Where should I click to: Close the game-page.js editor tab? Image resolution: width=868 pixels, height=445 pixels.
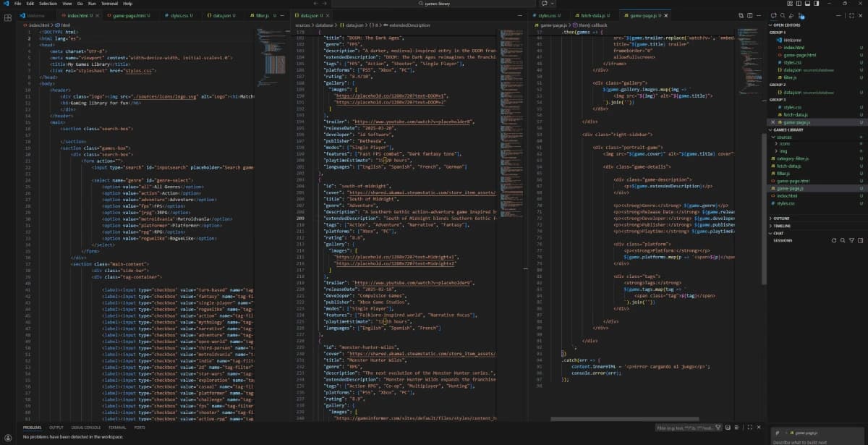[665, 15]
